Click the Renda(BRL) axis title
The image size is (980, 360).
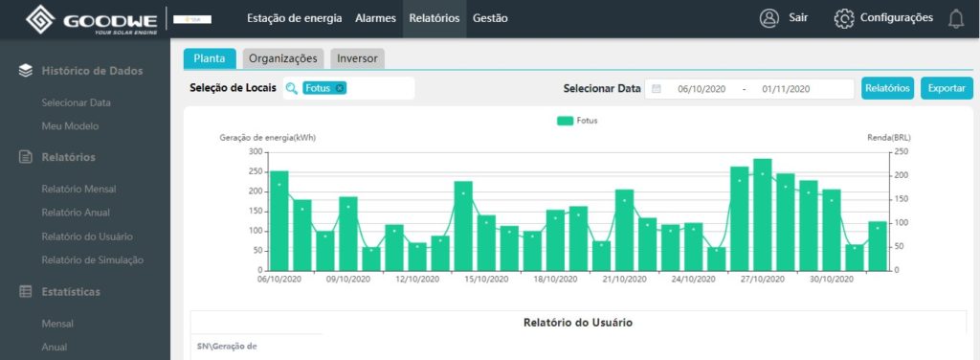click(x=889, y=138)
